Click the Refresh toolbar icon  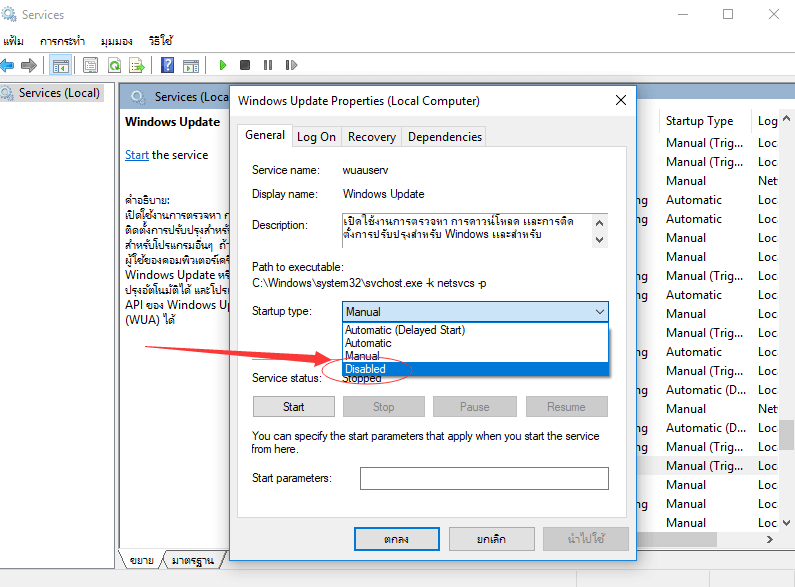(x=115, y=65)
